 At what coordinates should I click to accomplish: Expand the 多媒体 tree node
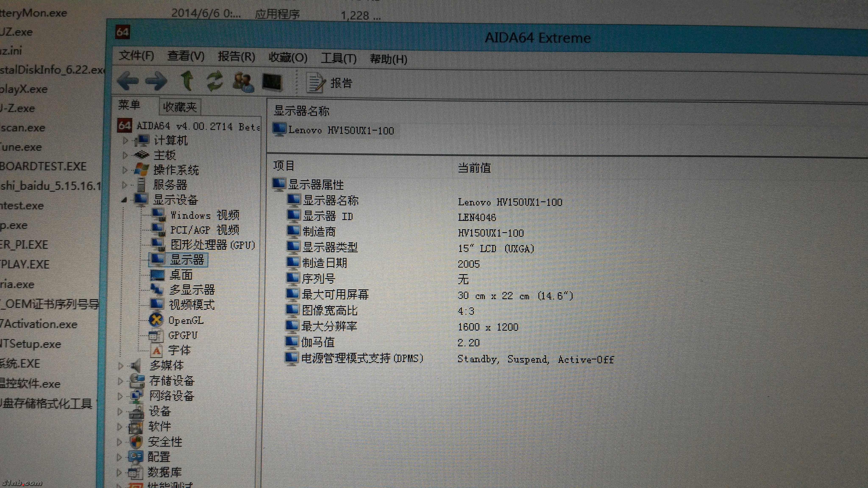(x=121, y=366)
